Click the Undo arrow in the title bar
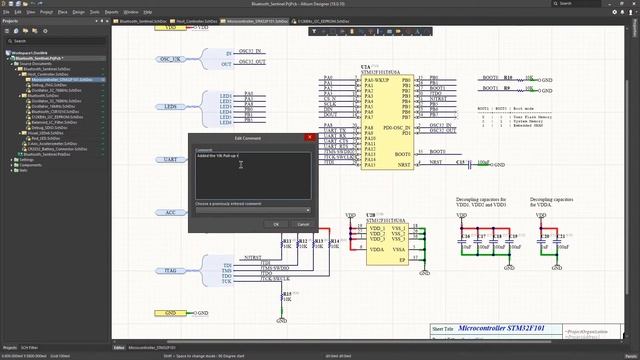640x360 pixels. coord(33,4)
